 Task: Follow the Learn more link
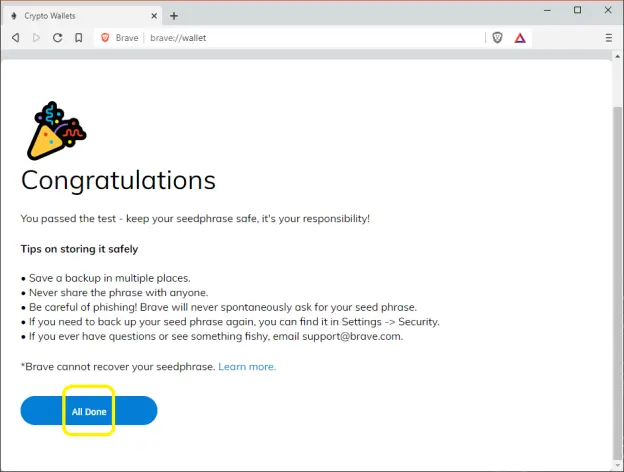pyautogui.click(x=247, y=367)
